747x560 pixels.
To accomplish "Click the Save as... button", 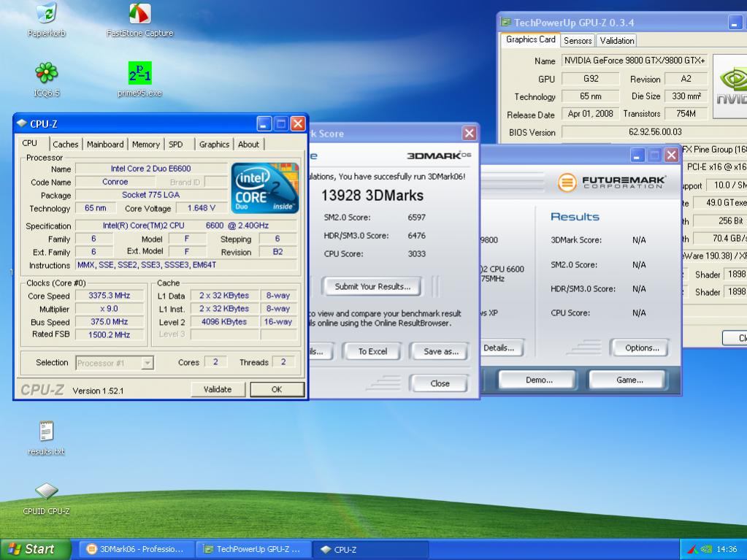I will point(440,351).
